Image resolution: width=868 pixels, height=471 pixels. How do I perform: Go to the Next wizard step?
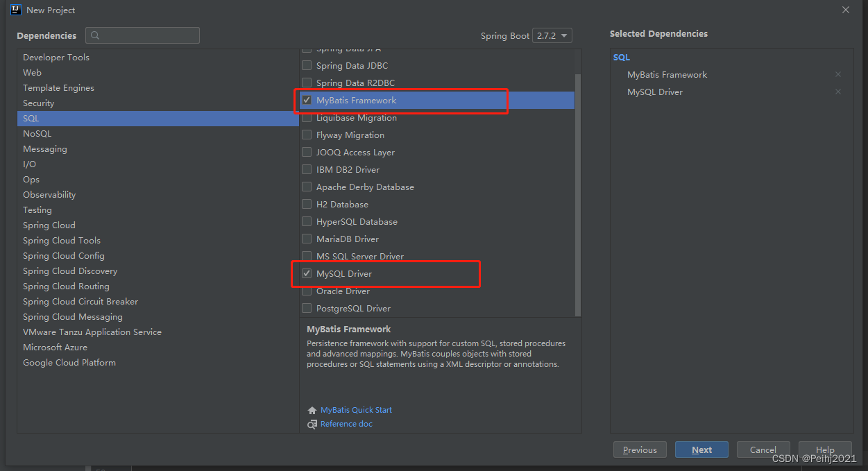(701, 449)
